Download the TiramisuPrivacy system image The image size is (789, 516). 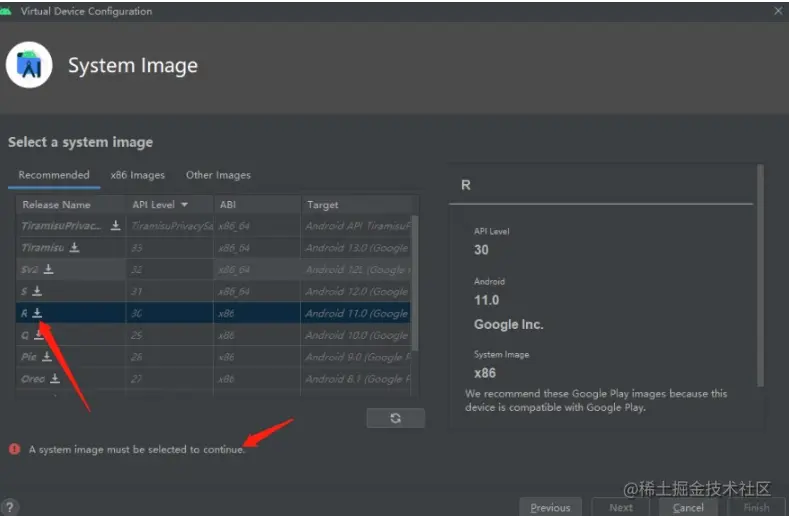pos(115,225)
